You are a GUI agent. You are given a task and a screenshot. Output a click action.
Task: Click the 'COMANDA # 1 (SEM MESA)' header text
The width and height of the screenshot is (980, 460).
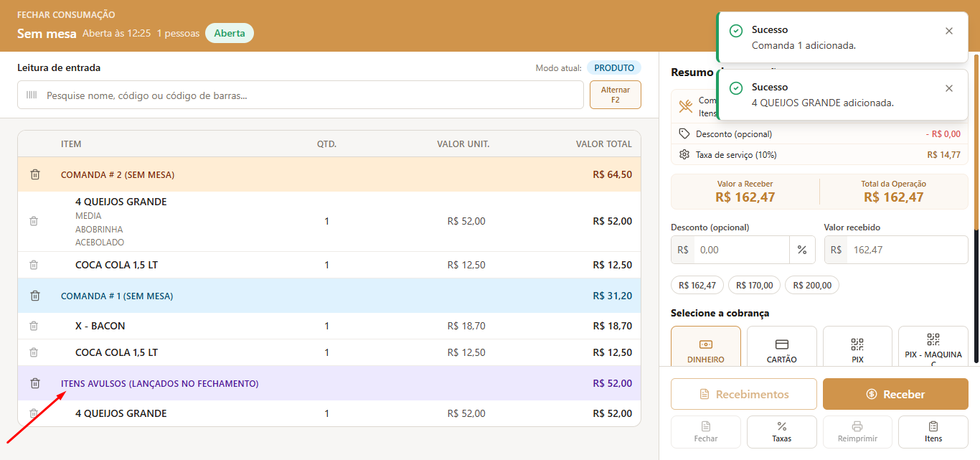tap(117, 296)
